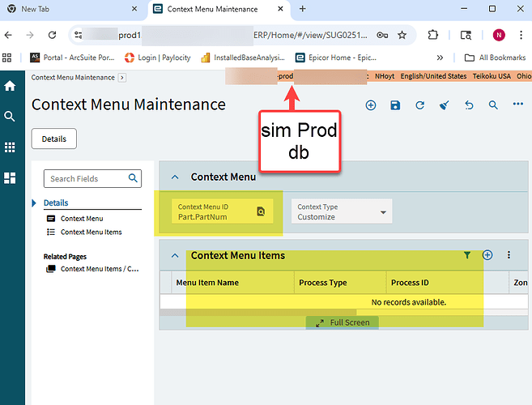Image resolution: width=532 pixels, height=405 pixels.
Task: Save the context menu record
Action: 395,105
